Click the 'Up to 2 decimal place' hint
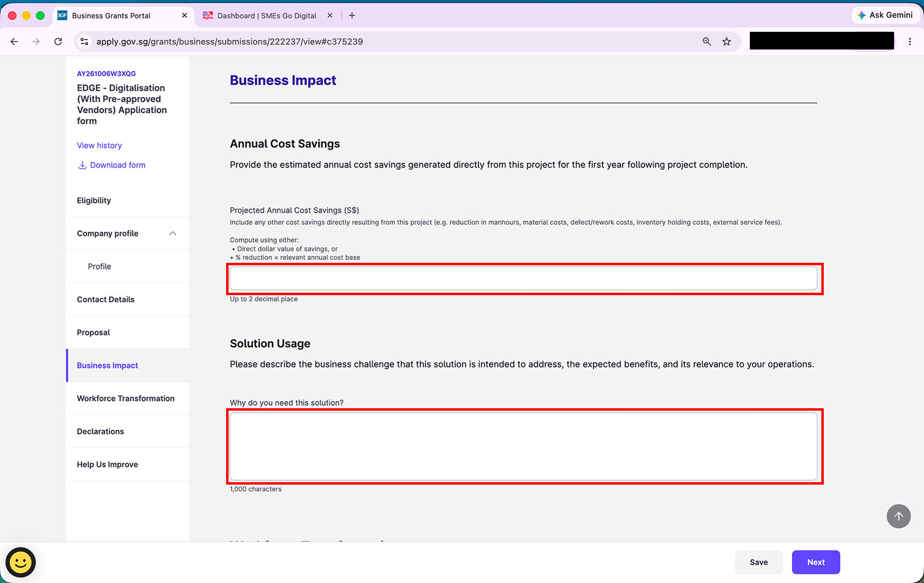924x583 pixels. (264, 299)
